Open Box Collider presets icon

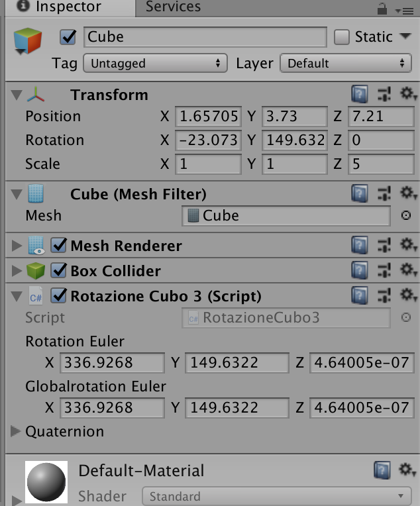(x=384, y=270)
